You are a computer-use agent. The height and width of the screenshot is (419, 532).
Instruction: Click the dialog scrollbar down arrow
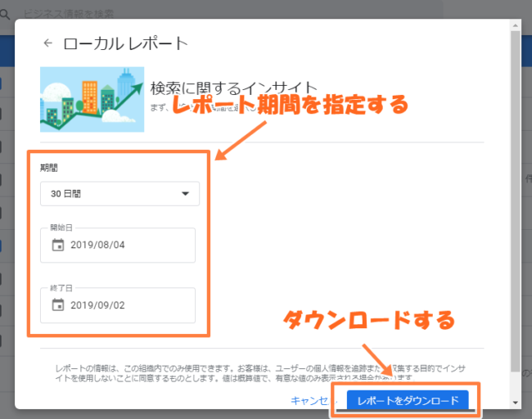coord(516,403)
